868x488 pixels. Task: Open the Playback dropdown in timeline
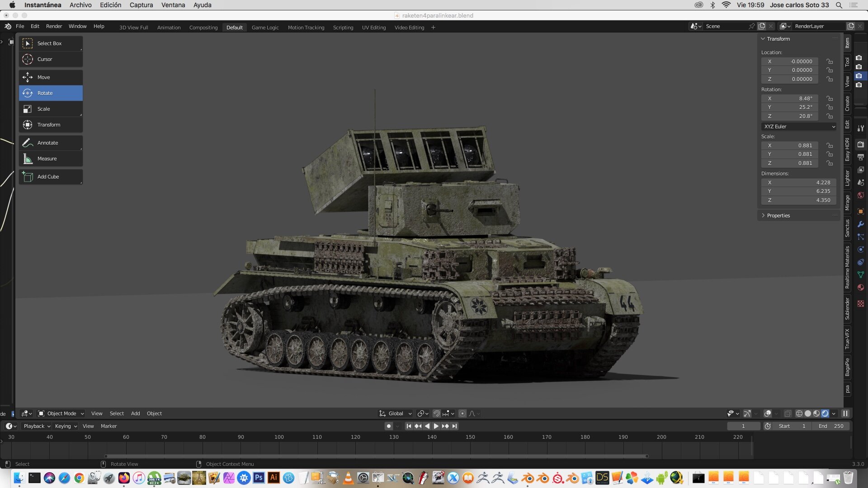pos(37,426)
